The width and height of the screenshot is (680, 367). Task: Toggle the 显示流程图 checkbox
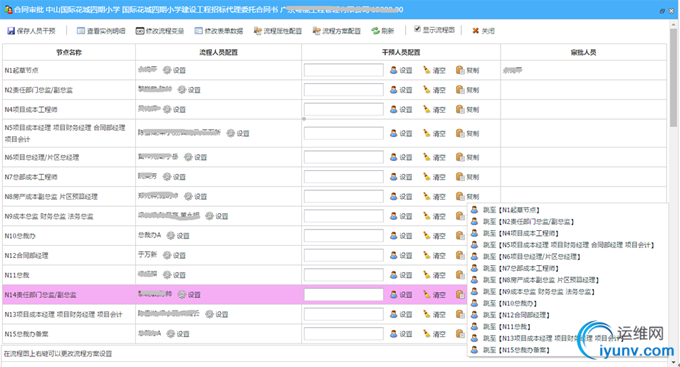pos(417,29)
